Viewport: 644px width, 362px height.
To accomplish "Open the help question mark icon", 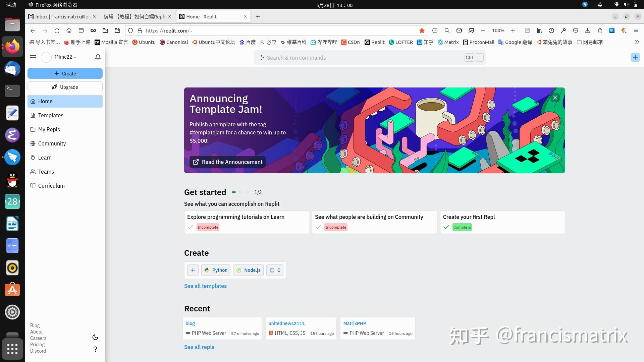I will (x=95, y=349).
